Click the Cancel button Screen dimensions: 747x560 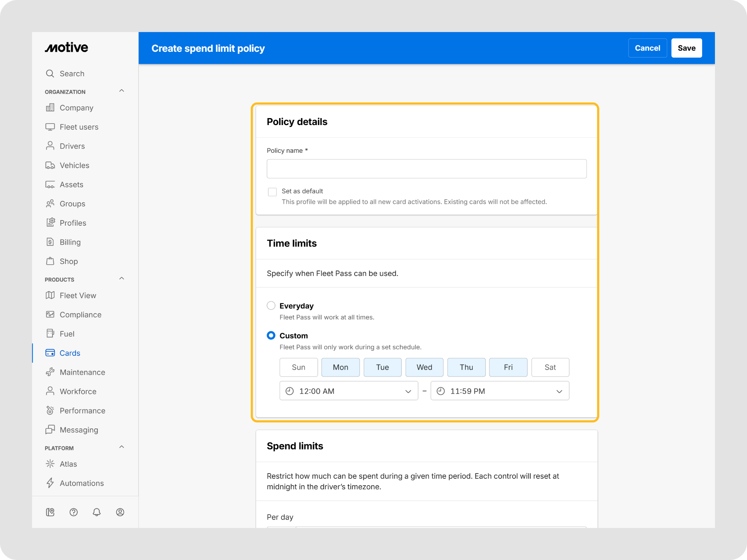tap(647, 48)
